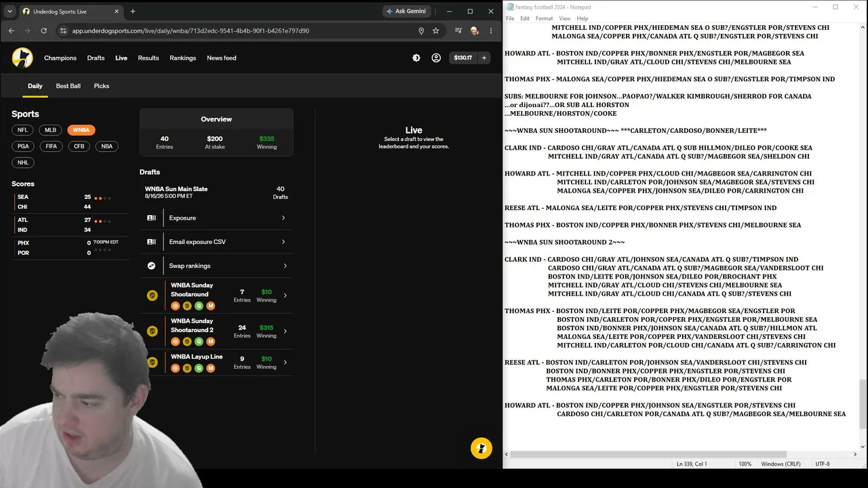Click the Notepad horizontal scrollbar left arrow

pos(508,455)
